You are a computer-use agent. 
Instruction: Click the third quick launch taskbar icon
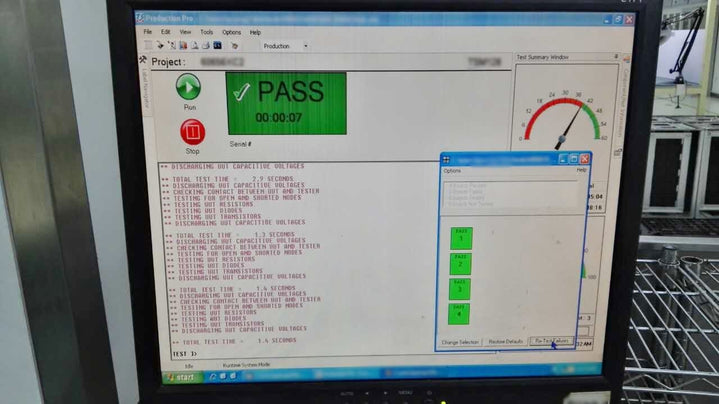233,376
